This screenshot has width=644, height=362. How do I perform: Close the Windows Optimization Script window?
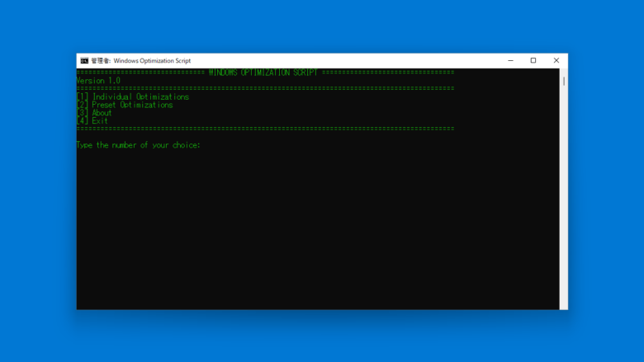556,61
